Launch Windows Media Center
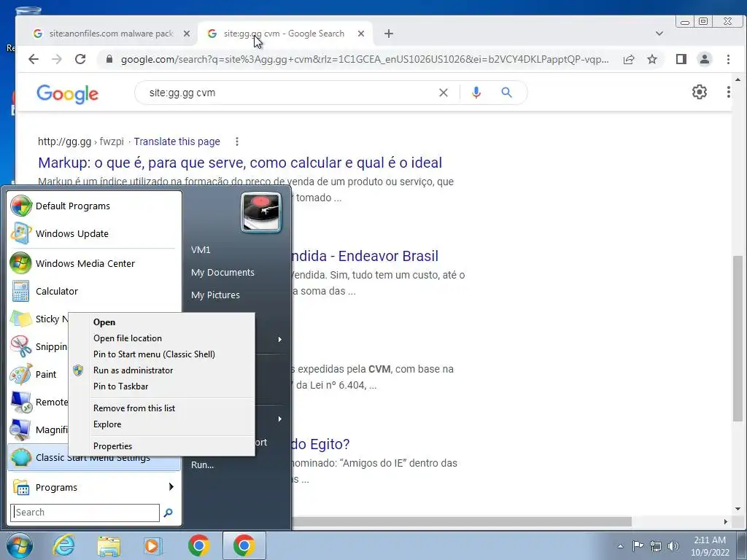Image resolution: width=747 pixels, height=560 pixels. (94, 263)
